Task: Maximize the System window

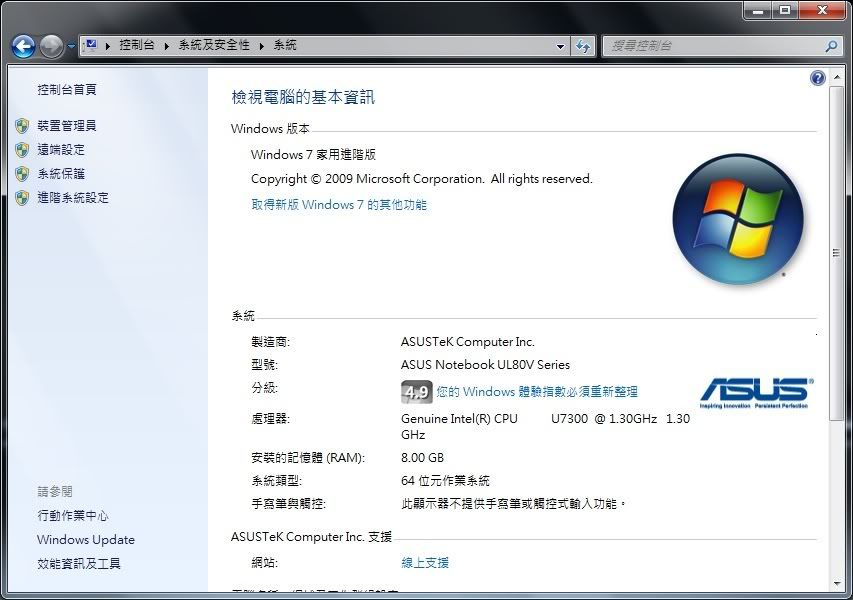Action: click(x=785, y=10)
